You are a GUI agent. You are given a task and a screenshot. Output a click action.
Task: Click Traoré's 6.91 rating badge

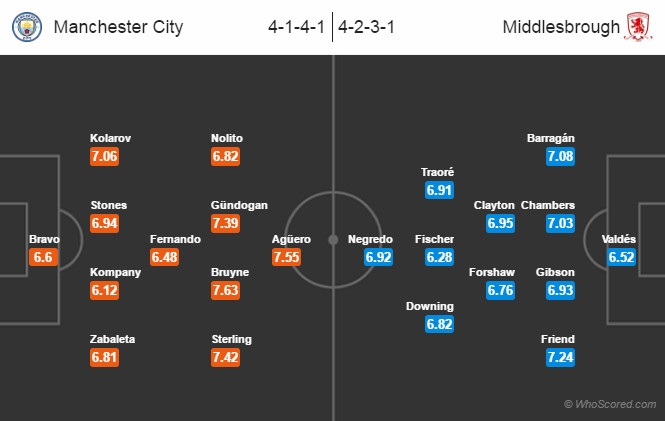coord(438,191)
